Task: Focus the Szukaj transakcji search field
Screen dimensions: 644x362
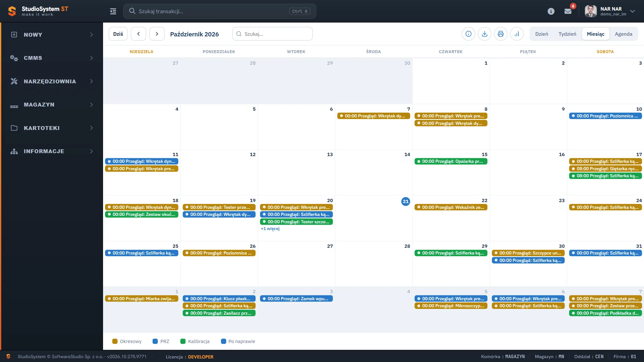Action: (x=220, y=11)
